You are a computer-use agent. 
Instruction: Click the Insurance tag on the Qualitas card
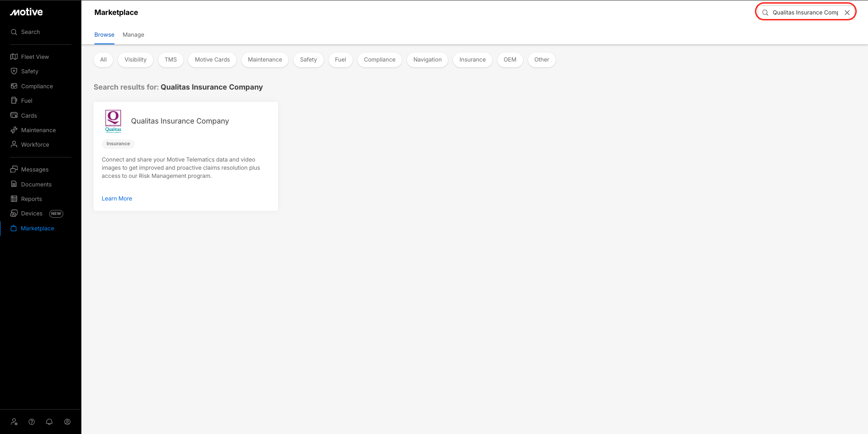click(118, 144)
